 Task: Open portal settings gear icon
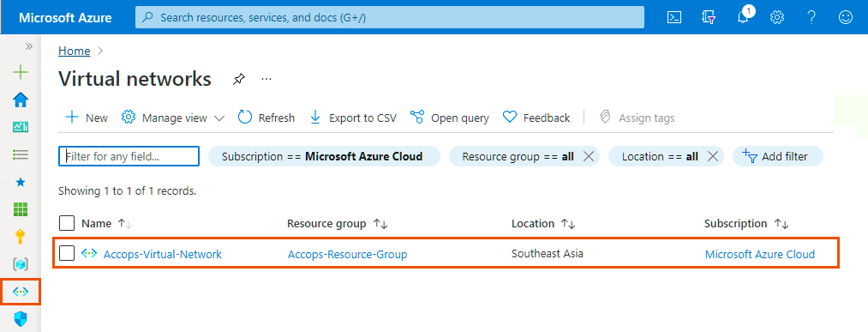coord(777,18)
